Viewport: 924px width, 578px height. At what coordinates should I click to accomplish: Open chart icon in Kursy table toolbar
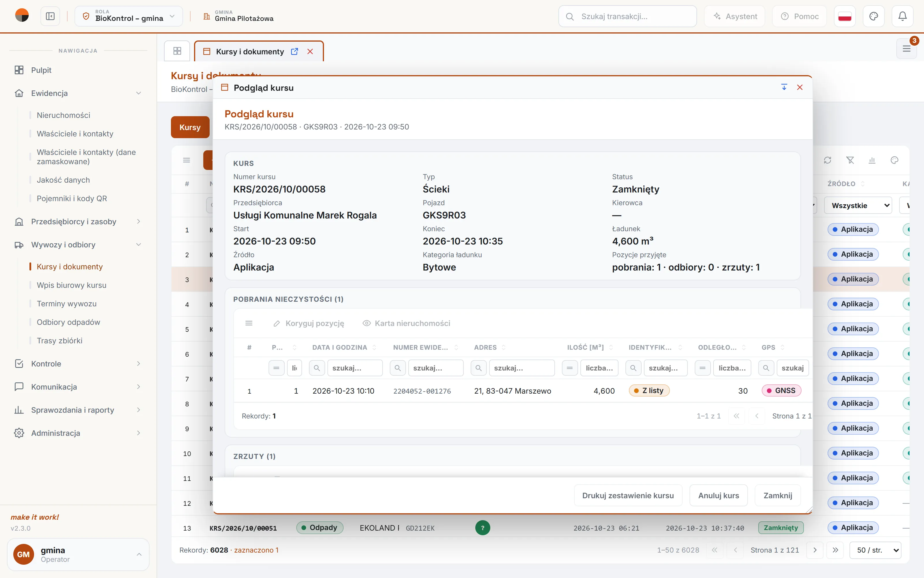[872, 160]
